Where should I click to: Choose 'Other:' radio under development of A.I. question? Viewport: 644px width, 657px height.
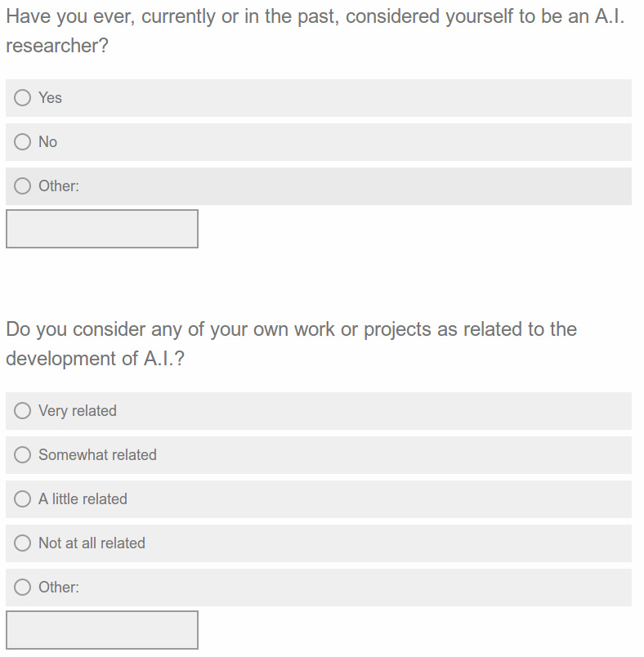point(23,587)
